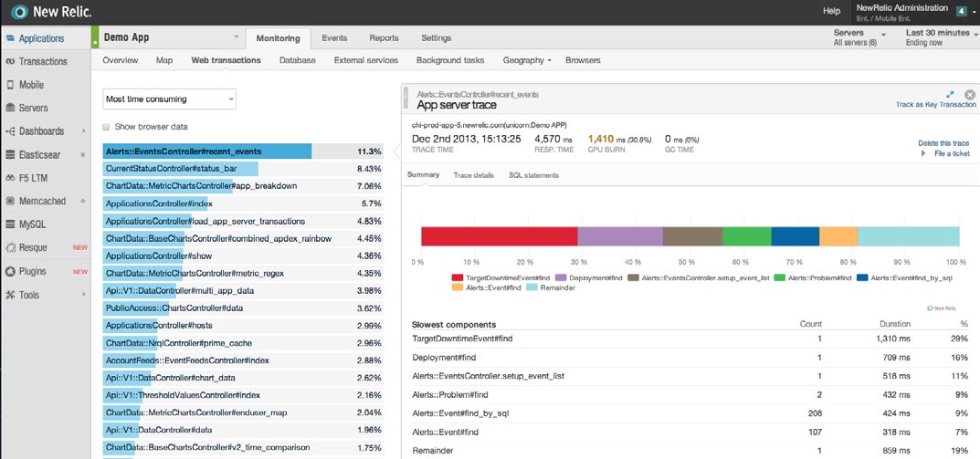The height and width of the screenshot is (459, 980).
Task: Select Alerts::EventsController#recent_events transaction row
Action: pyautogui.click(x=243, y=151)
